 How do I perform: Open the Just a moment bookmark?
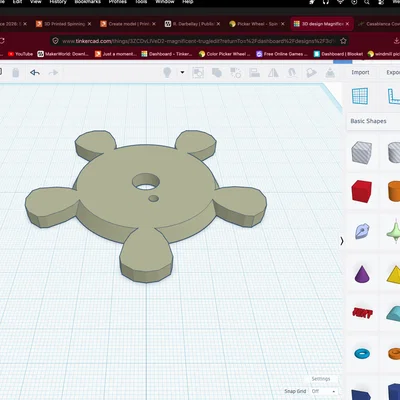(115, 54)
